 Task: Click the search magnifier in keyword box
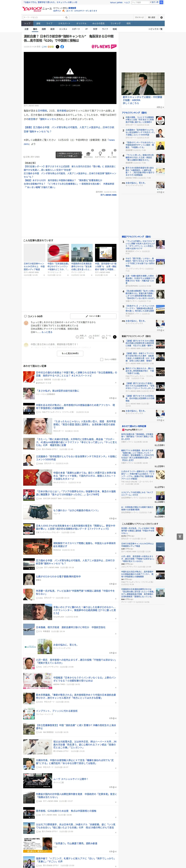pos(67,17)
